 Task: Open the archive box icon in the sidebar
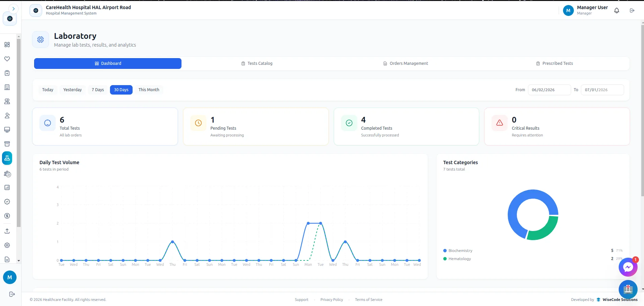(7, 144)
